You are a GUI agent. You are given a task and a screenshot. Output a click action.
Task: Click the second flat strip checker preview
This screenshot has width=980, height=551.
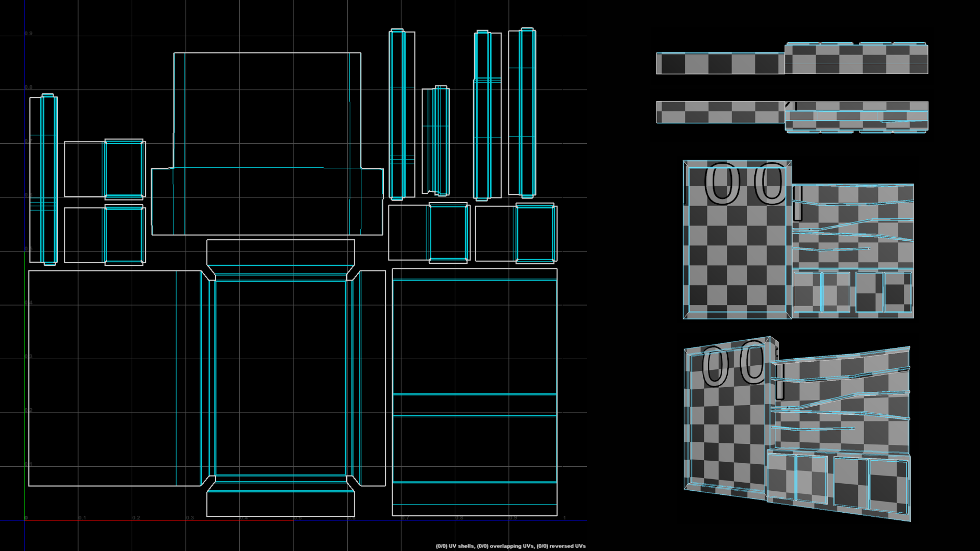[x=792, y=117]
